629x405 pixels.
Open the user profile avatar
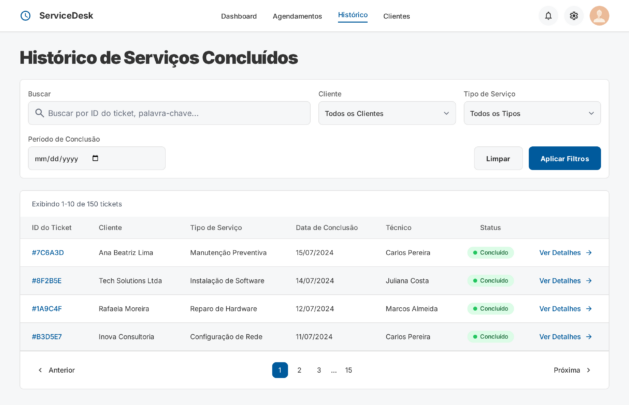click(599, 16)
